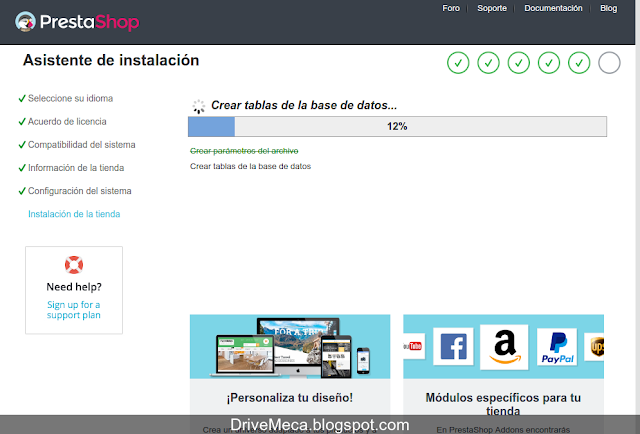Click the UPS logo tile

coord(594,347)
